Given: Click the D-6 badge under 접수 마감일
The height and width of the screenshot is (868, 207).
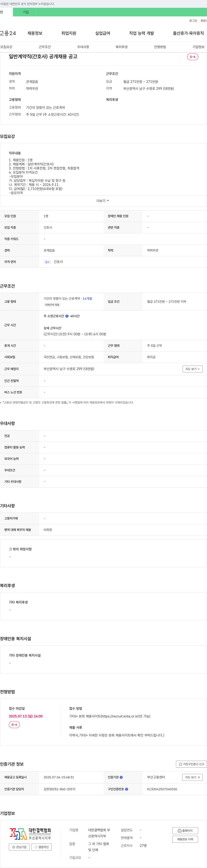Looking at the screenshot, I should pos(14,724).
